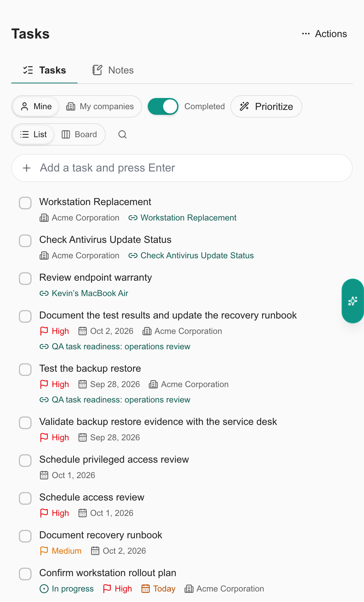364x602 pixels.
Task: Check off Document the test results task
Action: (25, 316)
